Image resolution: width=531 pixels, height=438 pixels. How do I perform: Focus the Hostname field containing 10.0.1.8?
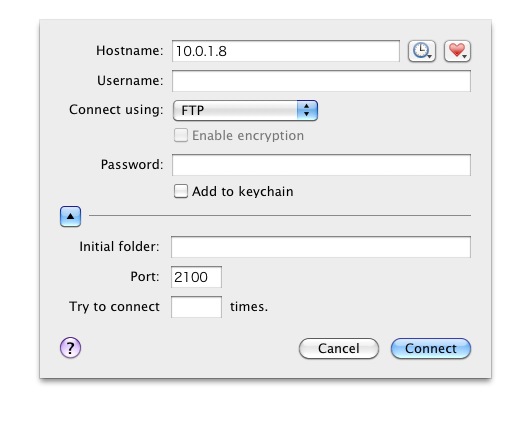pos(286,51)
